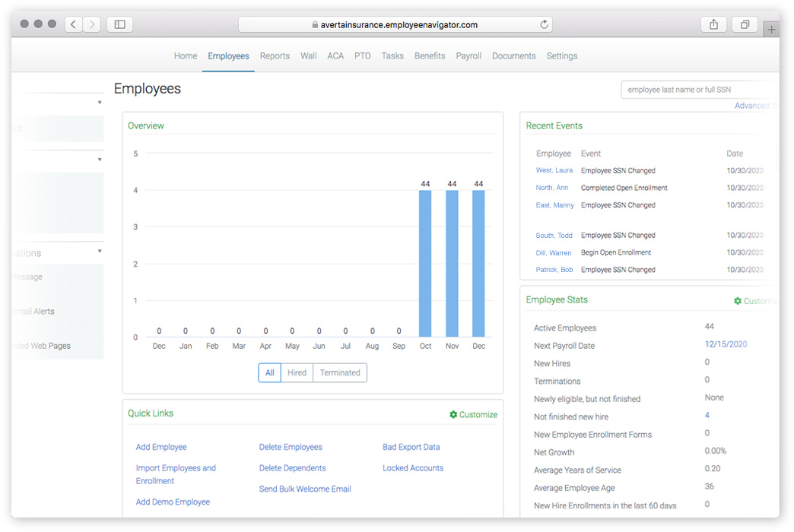Collapse the sidebar section above Email Alerts
794x532 pixels.
coord(100,251)
